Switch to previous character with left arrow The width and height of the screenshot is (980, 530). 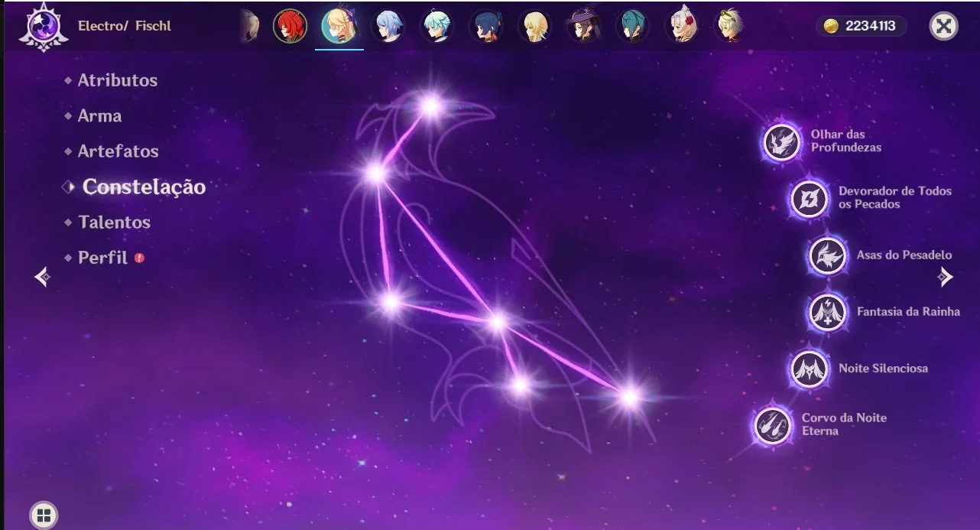point(43,277)
